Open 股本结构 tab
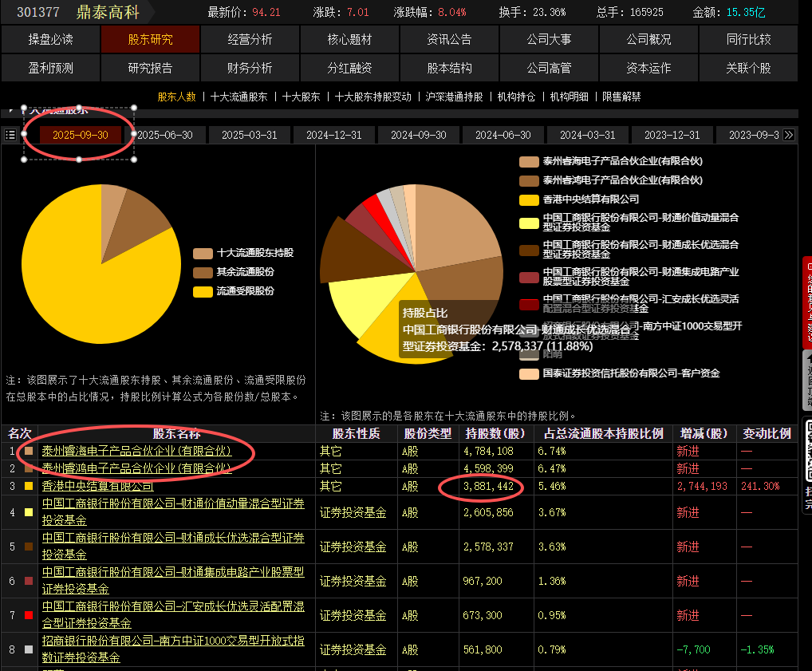Image resolution: width=812 pixels, height=671 pixels. (x=449, y=68)
